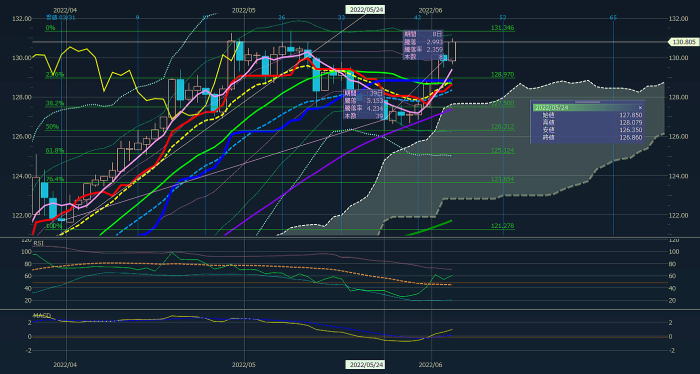700x374 pixels.
Task: Select the 126.860 closing value row
Action: tap(588, 137)
